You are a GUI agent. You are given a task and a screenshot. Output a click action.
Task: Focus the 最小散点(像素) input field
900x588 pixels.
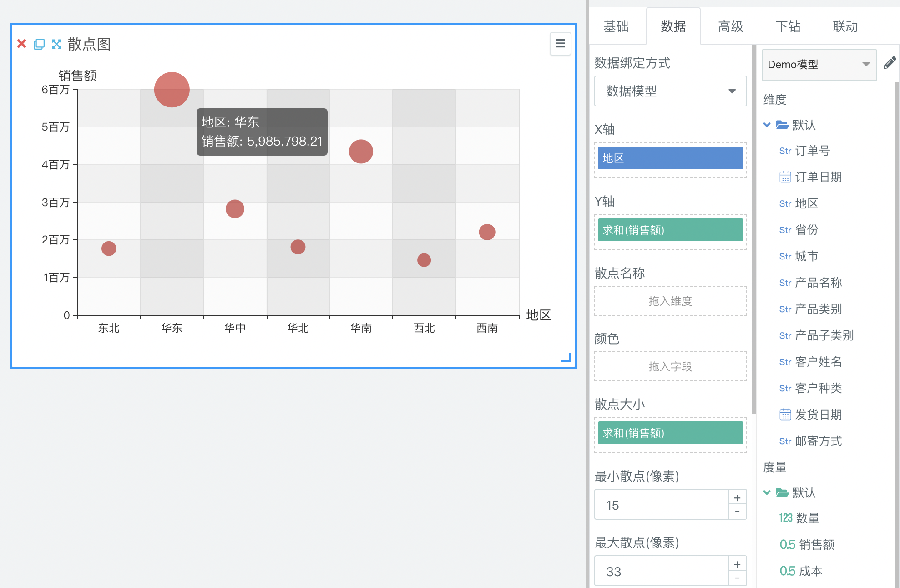tap(662, 505)
